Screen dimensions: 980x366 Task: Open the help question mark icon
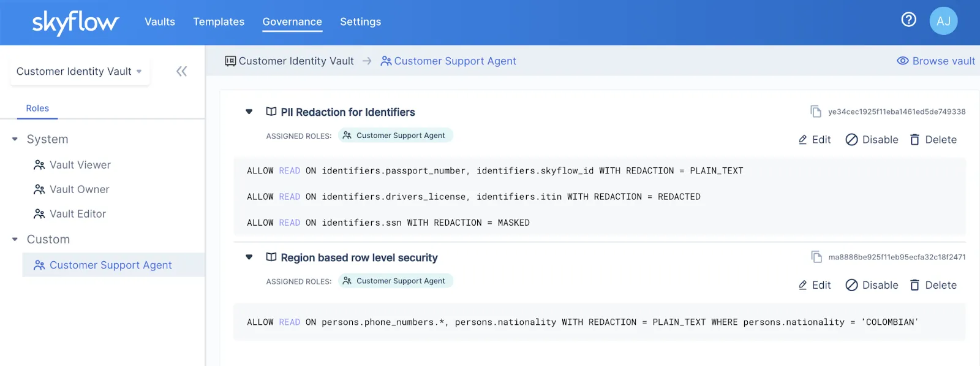coord(908,20)
